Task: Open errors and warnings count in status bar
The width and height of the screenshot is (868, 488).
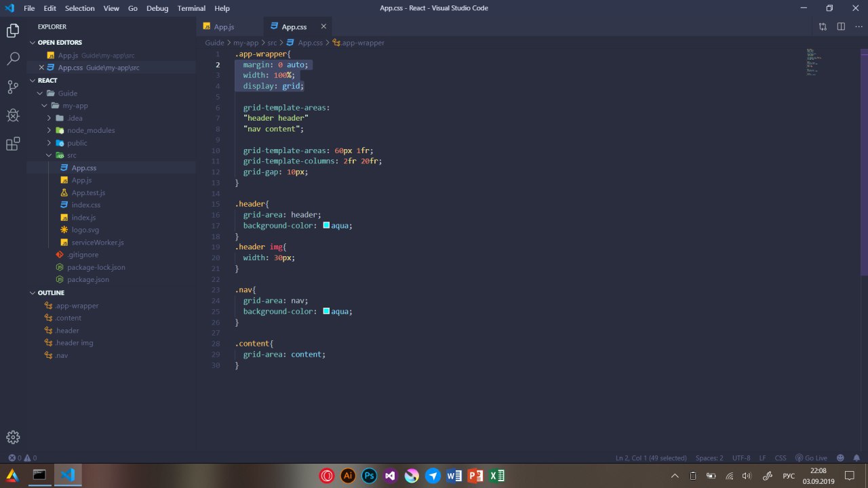Action: pos(22,457)
